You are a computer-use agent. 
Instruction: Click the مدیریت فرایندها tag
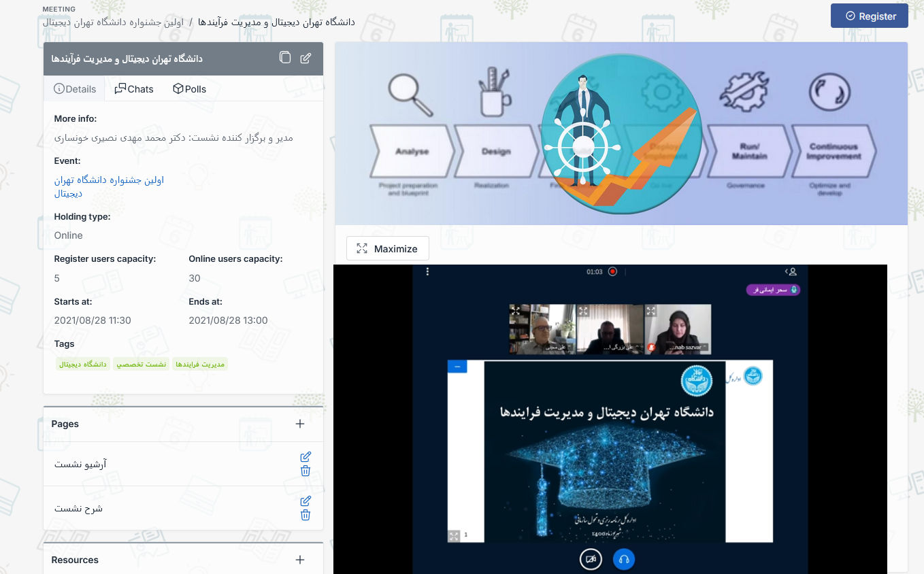point(200,365)
